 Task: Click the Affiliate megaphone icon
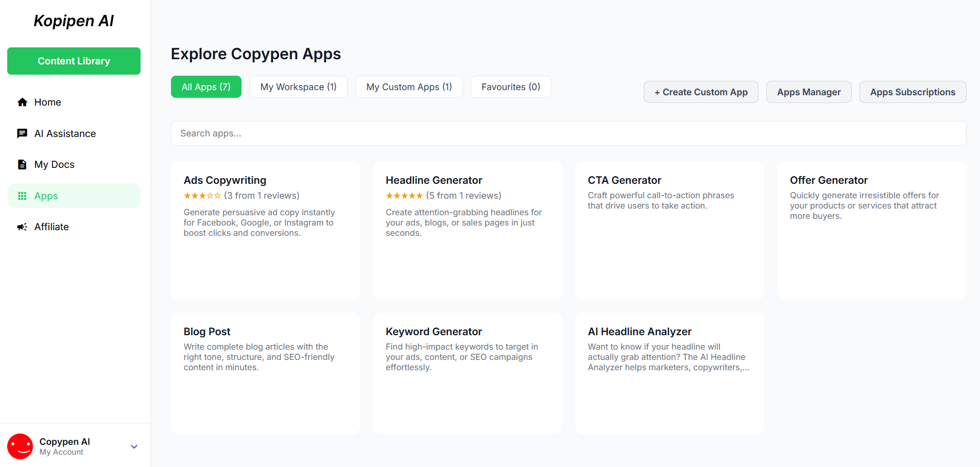(22, 227)
